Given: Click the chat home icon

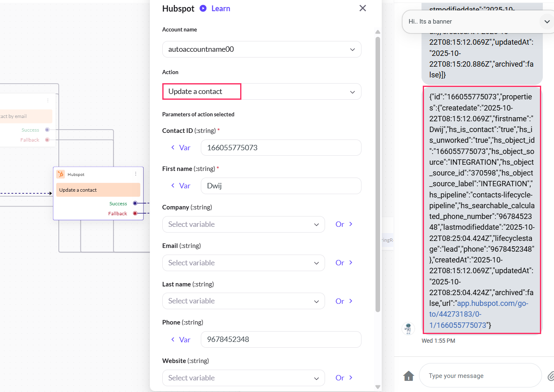Looking at the screenshot, I should pyautogui.click(x=409, y=376).
